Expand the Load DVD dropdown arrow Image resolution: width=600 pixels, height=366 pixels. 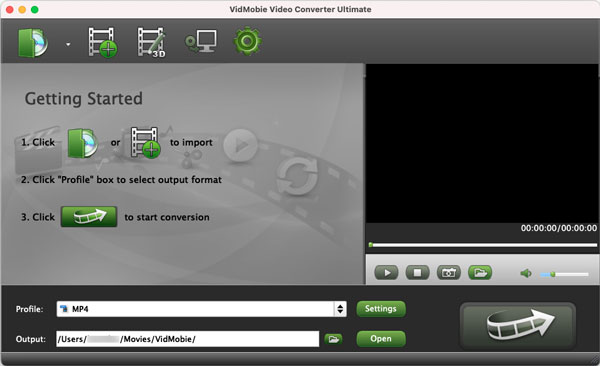coord(68,44)
